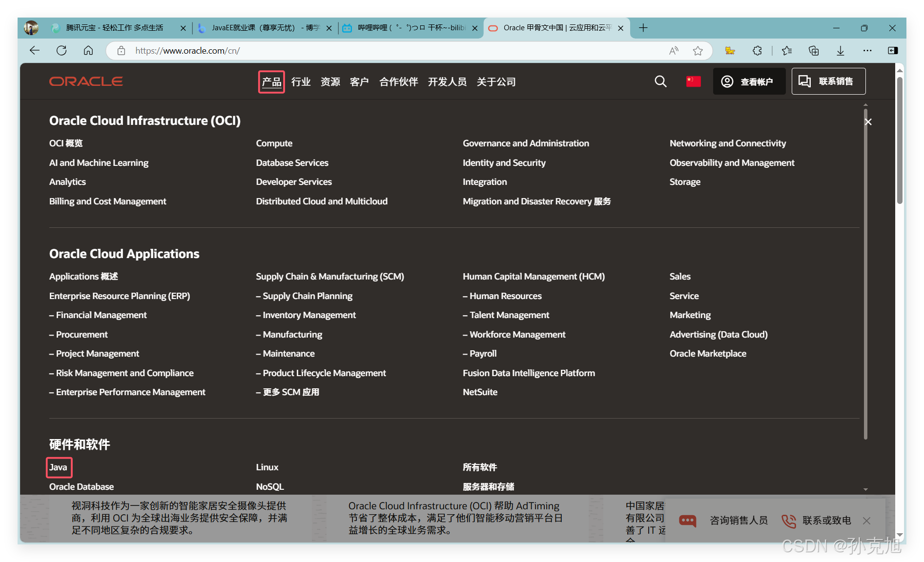Click the 查看帐户 button
Screen dimensions: 924x562
coord(749,81)
